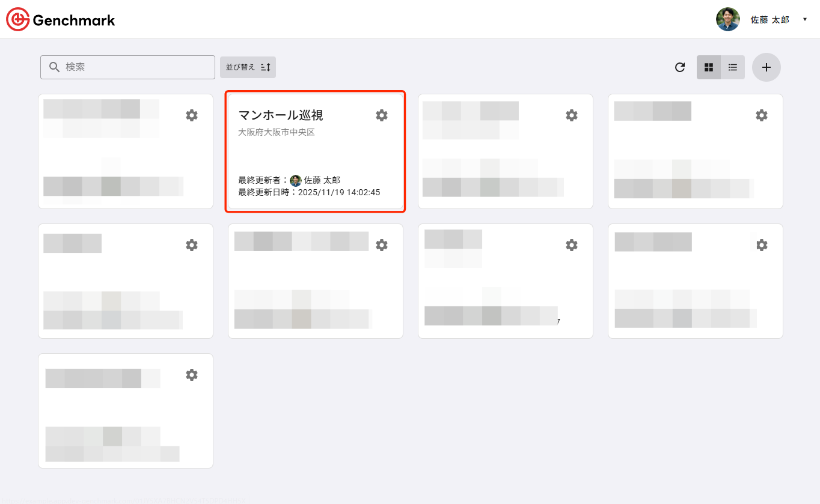Click the Genchmark logo
The height and width of the screenshot is (504, 820).
pos(61,20)
